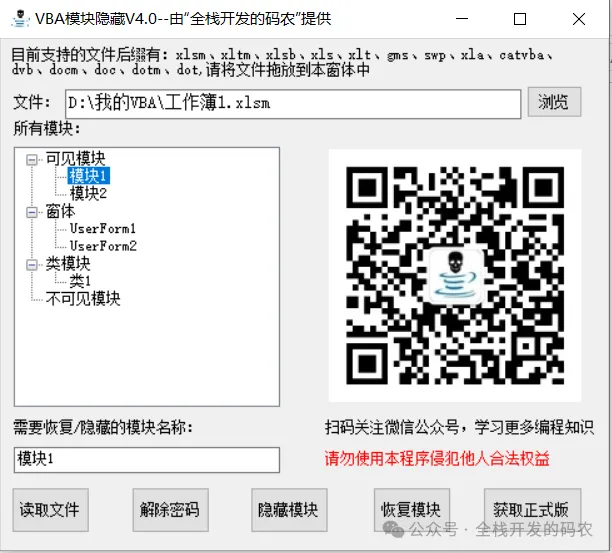Image resolution: width=612 pixels, height=553 pixels.
Task: Maximize the VBA模块隐藏 window
Action: 520,19
